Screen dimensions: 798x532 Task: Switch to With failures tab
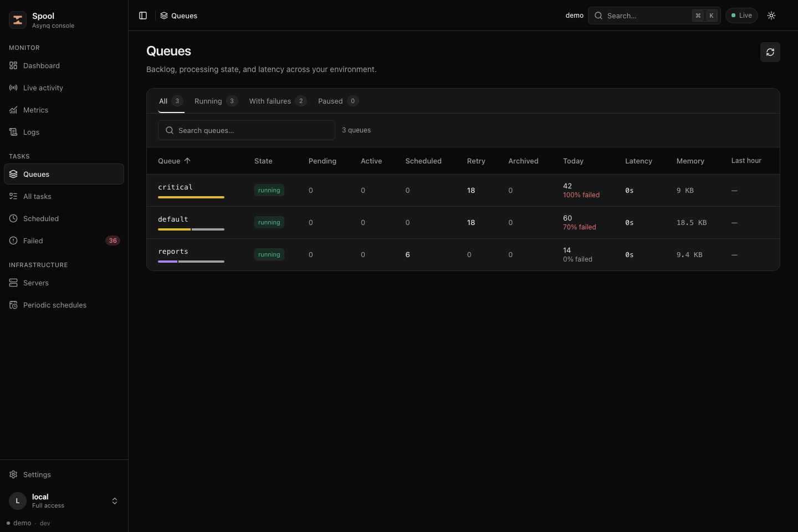[278, 101]
